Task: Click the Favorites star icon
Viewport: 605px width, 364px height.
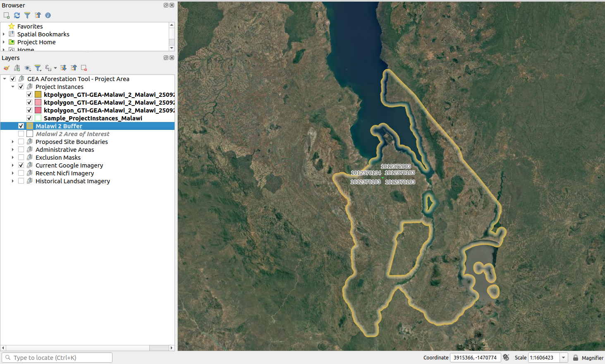Action: point(12,26)
